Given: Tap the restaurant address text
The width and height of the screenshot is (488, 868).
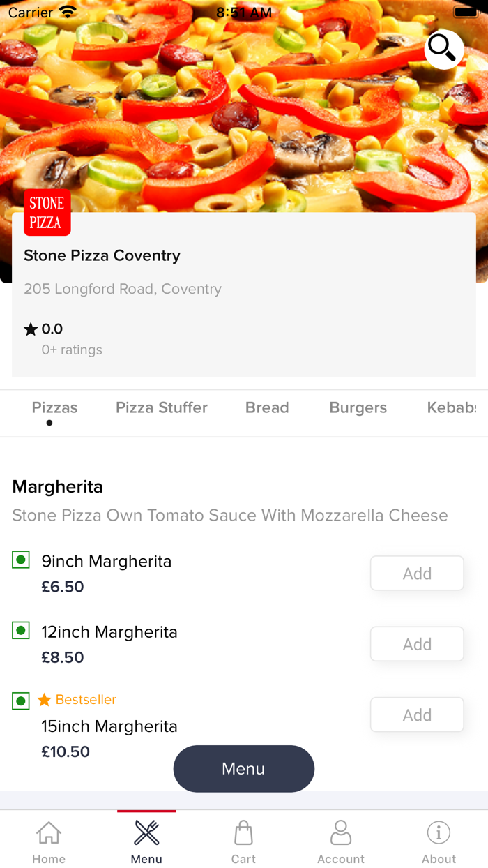Looking at the screenshot, I should click(123, 288).
